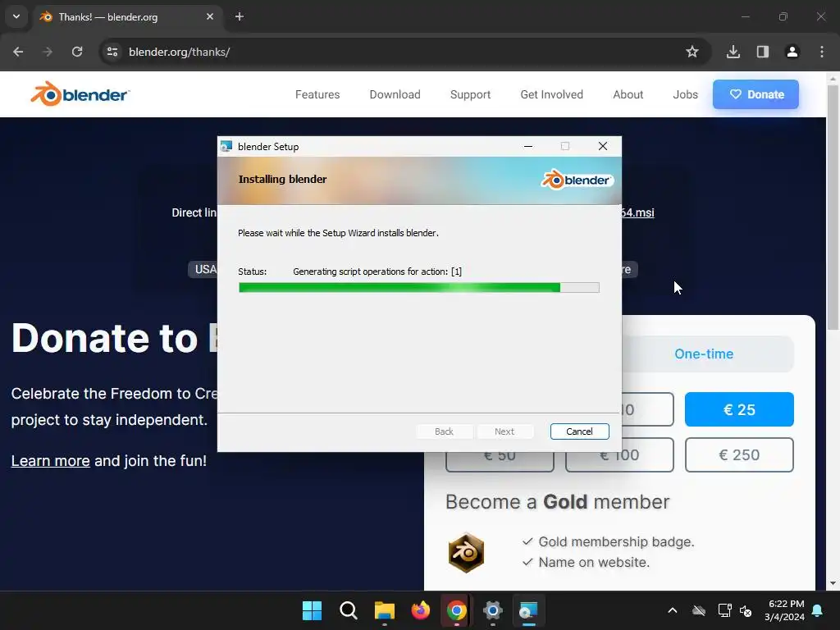Open the notification bell in tray
The image size is (840, 630).
818,610
